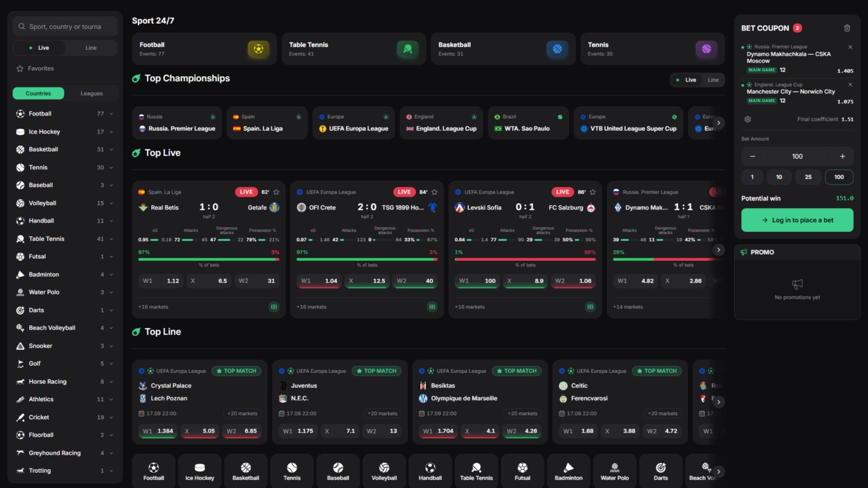Screen dimensions: 868x488
Task: Open stats icon on OFI Crete card
Action: coord(432,307)
